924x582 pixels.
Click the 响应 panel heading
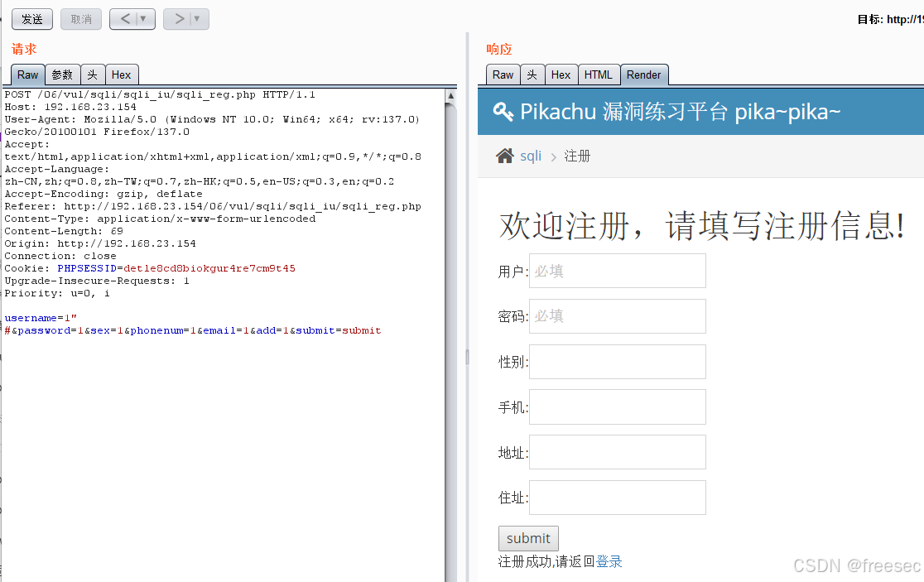[499, 49]
